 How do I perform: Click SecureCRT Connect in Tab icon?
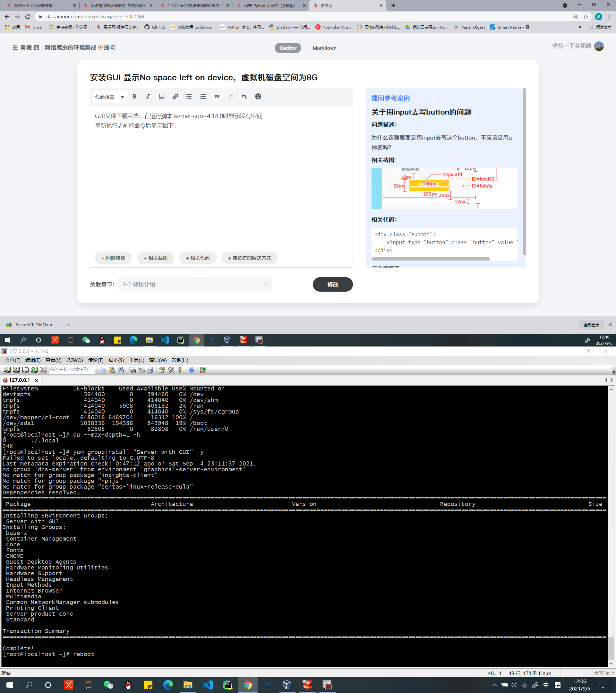pyautogui.click(x=25, y=370)
